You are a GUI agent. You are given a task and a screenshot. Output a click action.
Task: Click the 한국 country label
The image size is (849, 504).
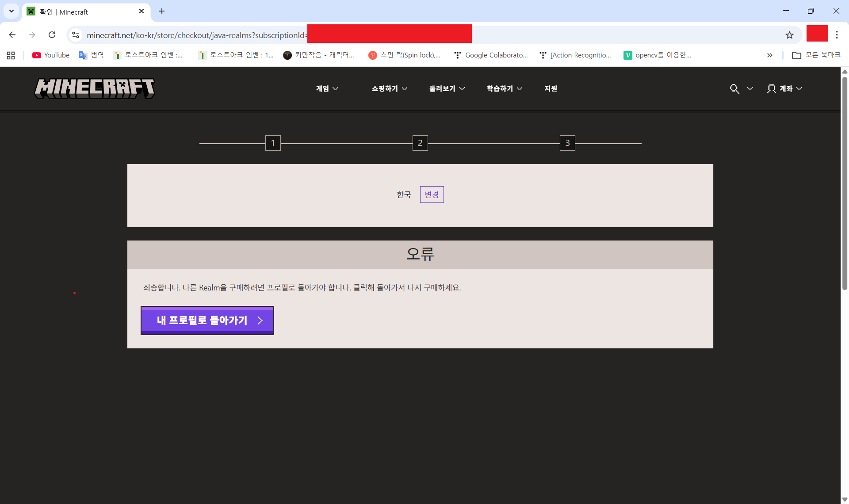(x=404, y=195)
